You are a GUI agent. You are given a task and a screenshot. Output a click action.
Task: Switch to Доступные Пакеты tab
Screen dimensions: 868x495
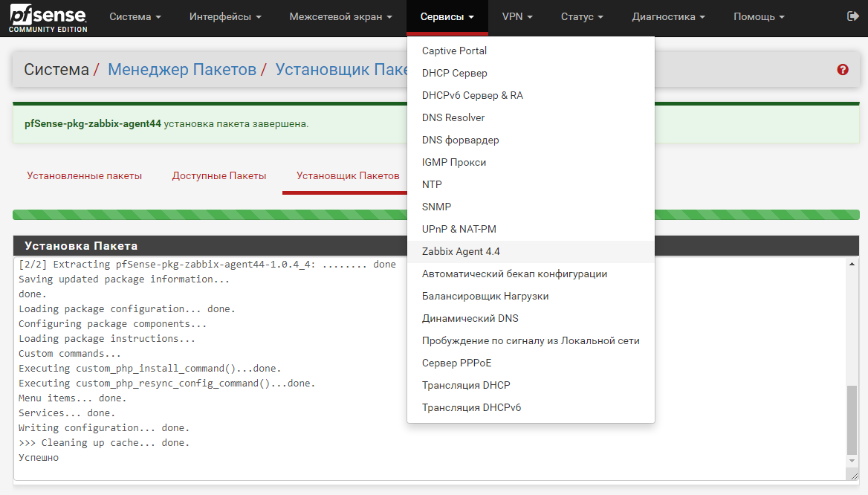coord(219,175)
